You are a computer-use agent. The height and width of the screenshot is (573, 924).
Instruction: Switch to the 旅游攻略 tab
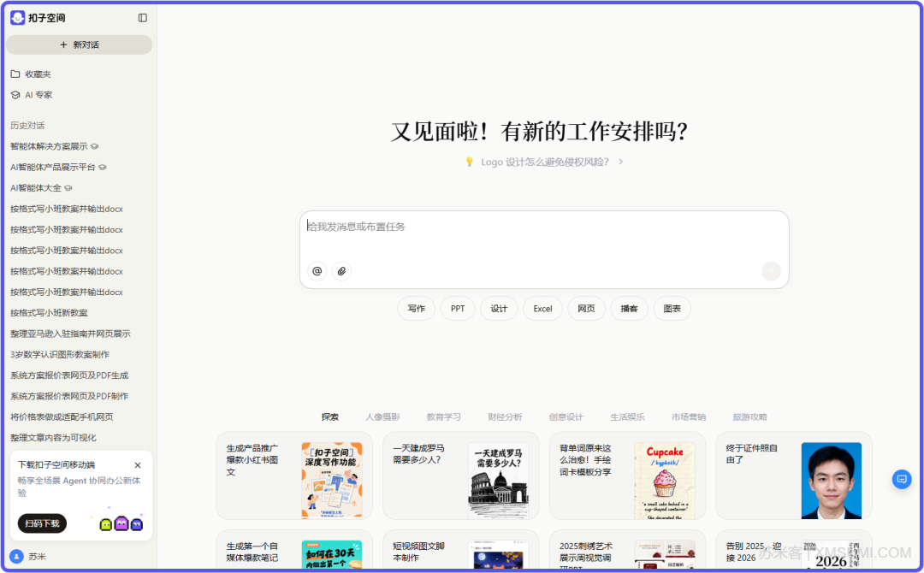750,417
